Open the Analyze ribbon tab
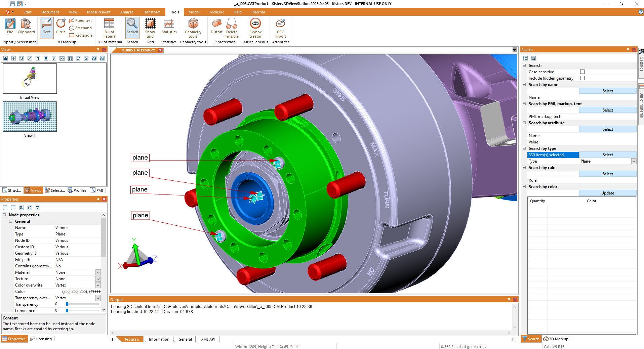This screenshot has width=644, height=349. pyautogui.click(x=127, y=12)
